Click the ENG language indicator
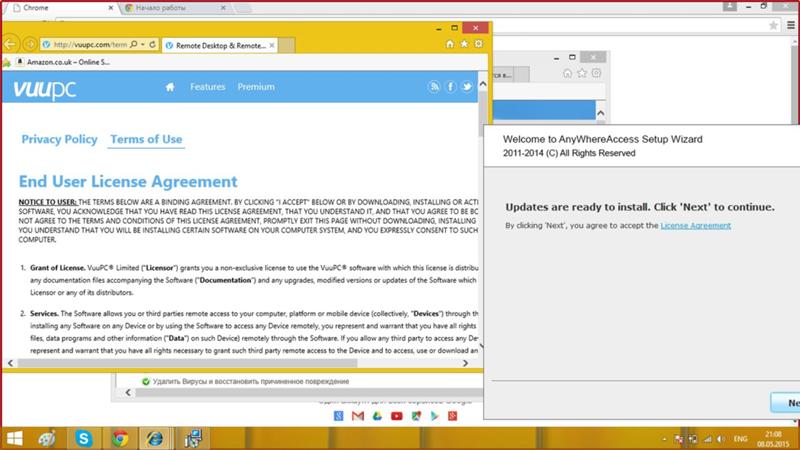The height and width of the screenshot is (450, 800). (x=740, y=439)
